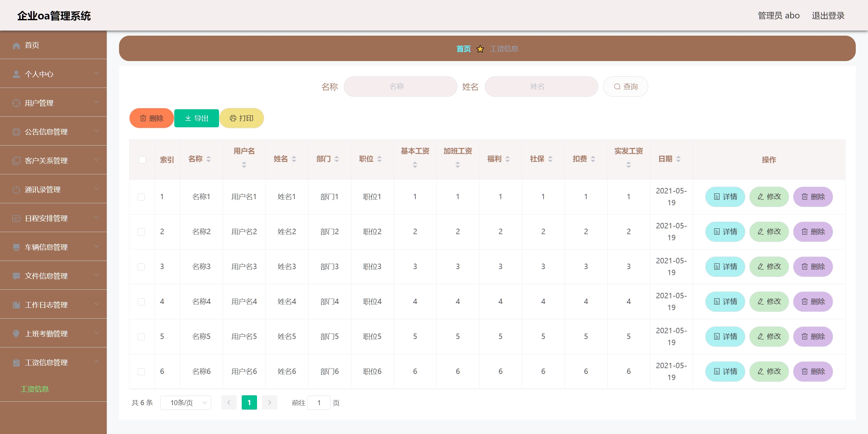Image resolution: width=868 pixels, height=434 pixels.
Task: Click the power icon beside 通讯录管理
Action: click(16, 190)
